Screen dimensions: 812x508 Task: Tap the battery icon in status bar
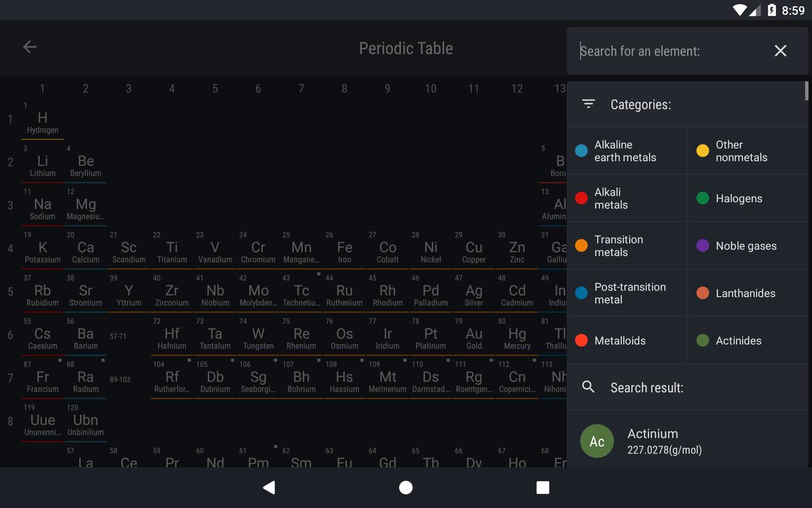[x=771, y=10]
